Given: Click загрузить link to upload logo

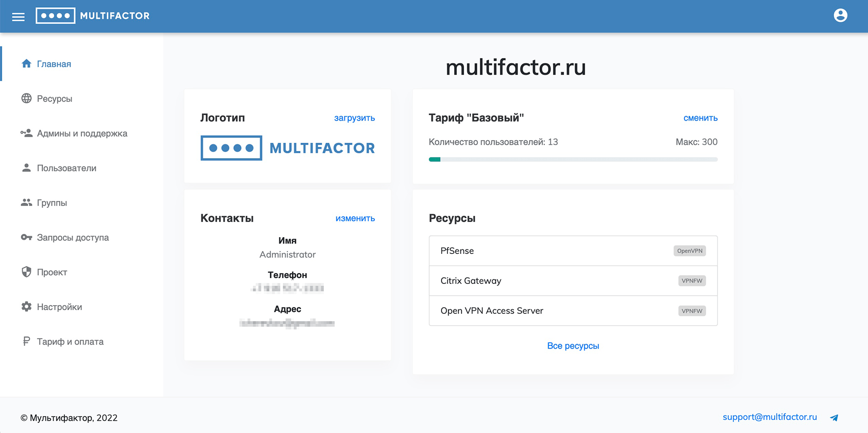Looking at the screenshot, I should pos(354,118).
